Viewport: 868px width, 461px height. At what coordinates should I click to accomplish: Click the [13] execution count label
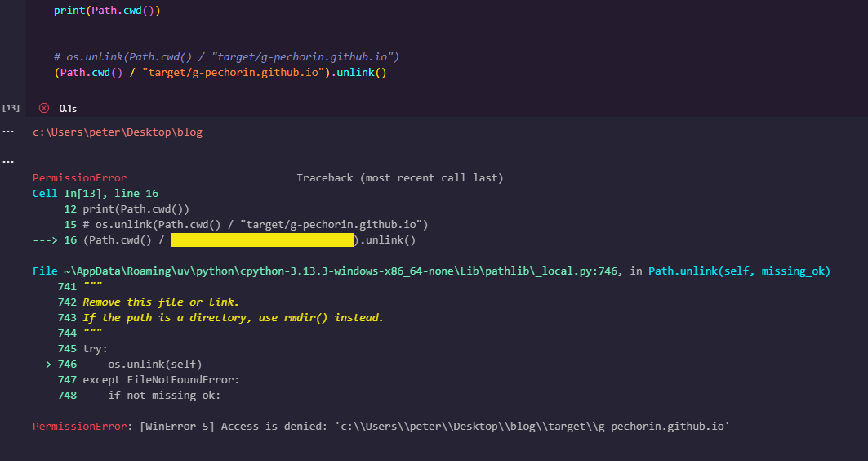click(x=11, y=108)
